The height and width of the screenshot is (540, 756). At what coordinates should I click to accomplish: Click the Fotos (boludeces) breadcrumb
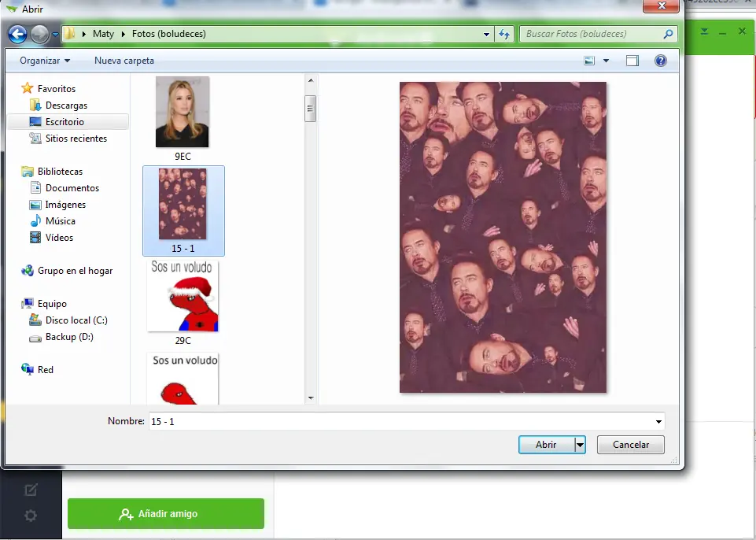coord(169,34)
